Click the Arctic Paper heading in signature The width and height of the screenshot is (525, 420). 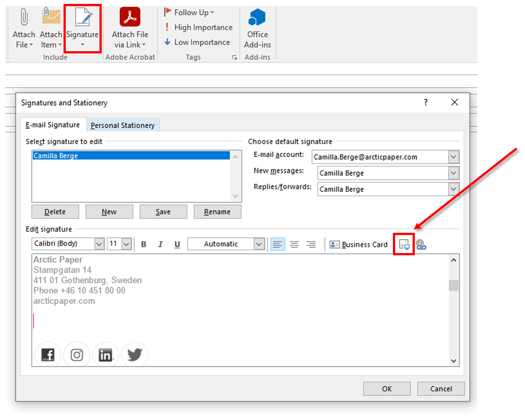[x=58, y=260]
